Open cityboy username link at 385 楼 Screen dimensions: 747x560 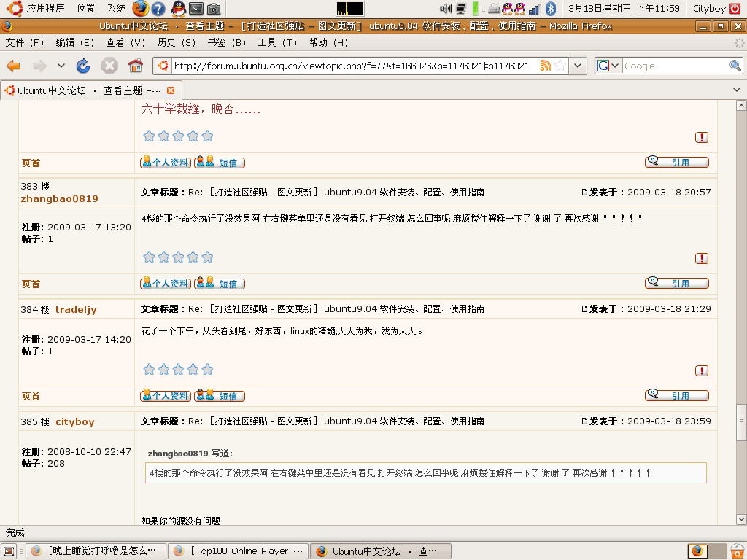(x=75, y=422)
